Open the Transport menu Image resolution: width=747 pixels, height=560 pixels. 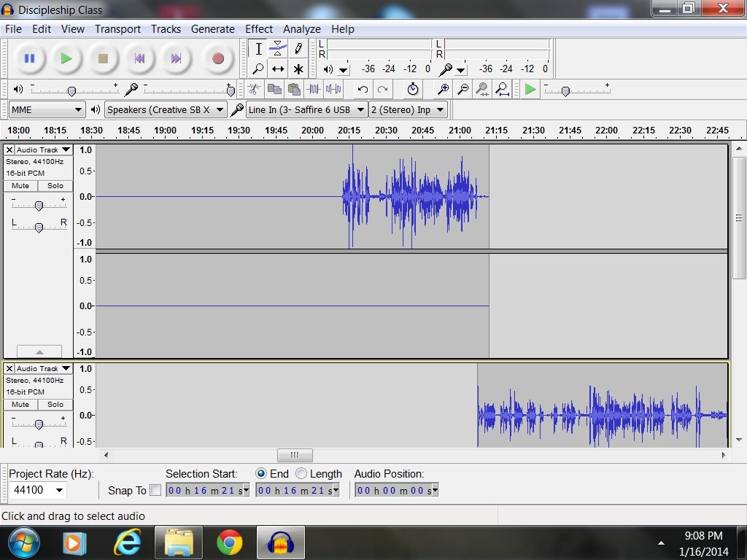click(x=117, y=29)
